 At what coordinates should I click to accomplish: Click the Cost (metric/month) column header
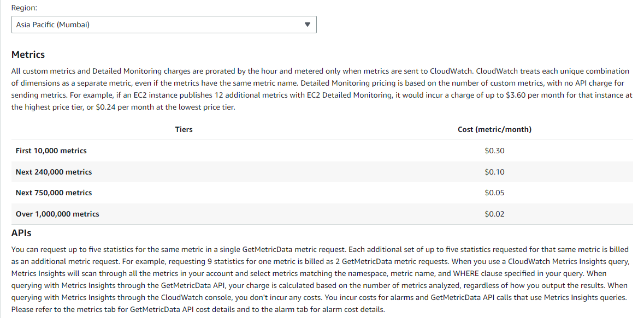tap(494, 129)
